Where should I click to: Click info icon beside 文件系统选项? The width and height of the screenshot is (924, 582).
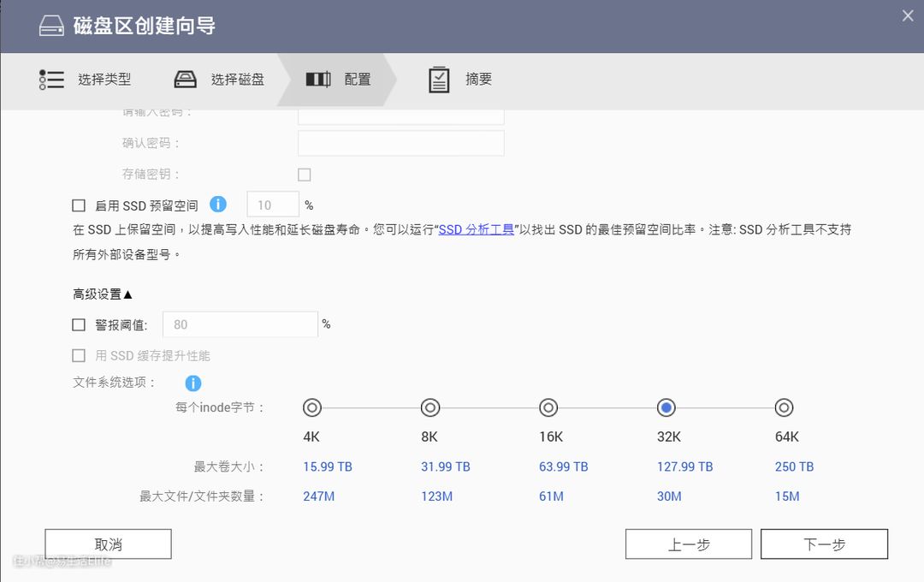point(193,383)
